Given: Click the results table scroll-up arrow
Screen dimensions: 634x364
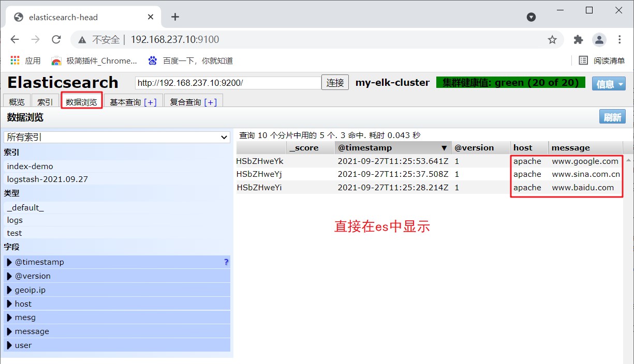Looking at the screenshot, I should tap(628, 160).
